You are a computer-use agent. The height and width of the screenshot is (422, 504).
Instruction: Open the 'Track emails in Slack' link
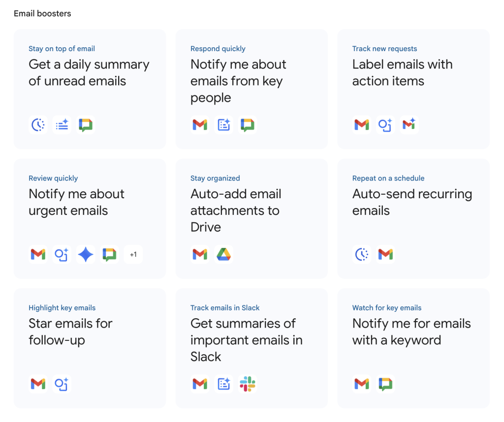[x=225, y=307]
